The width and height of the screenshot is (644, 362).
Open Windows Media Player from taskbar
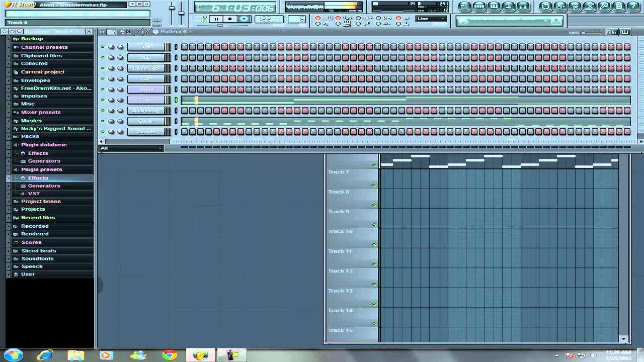[x=107, y=355]
